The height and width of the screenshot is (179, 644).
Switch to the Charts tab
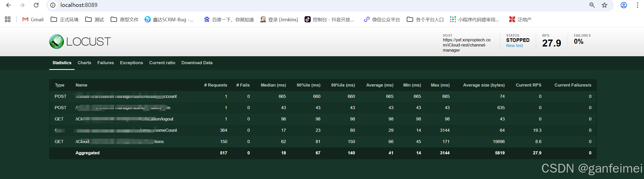[x=84, y=63]
